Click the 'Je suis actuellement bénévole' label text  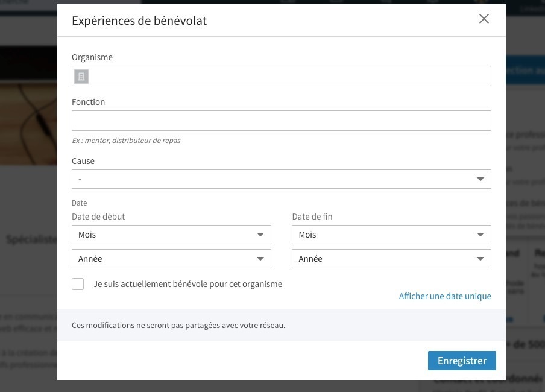click(187, 284)
